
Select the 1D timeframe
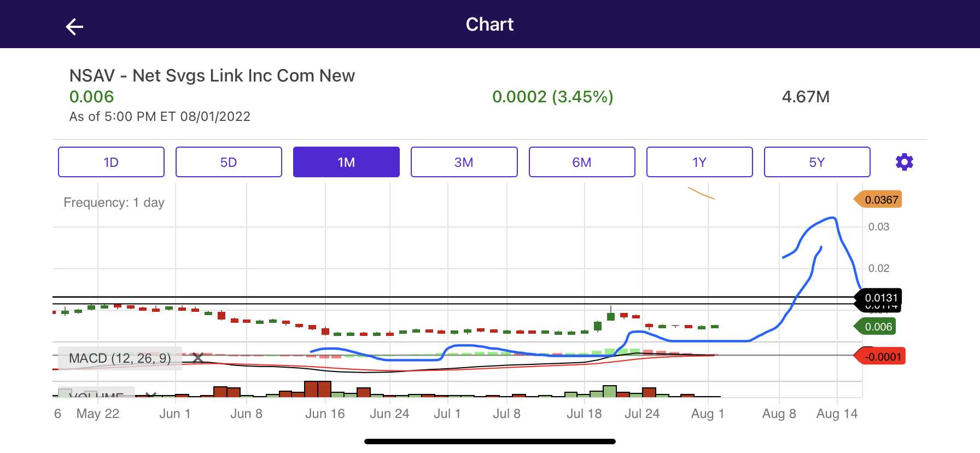(111, 162)
